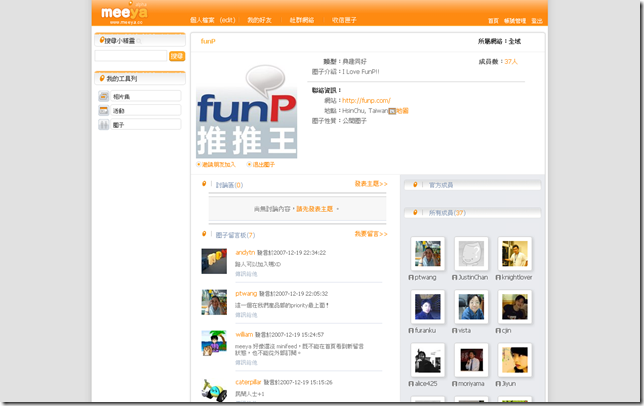Open andytn username in message board
This screenshot has height=406, width=644.
tap(245, 252)
